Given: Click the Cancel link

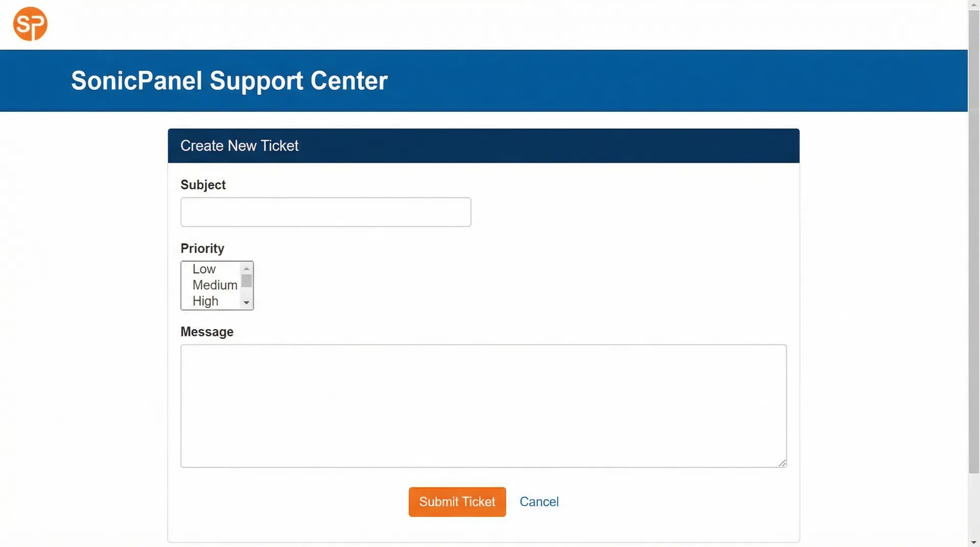Looking at the screenshot, I should [539, 502].
